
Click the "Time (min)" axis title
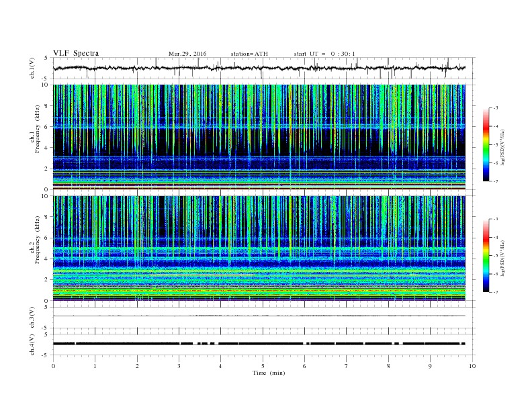tap(269, 373)
